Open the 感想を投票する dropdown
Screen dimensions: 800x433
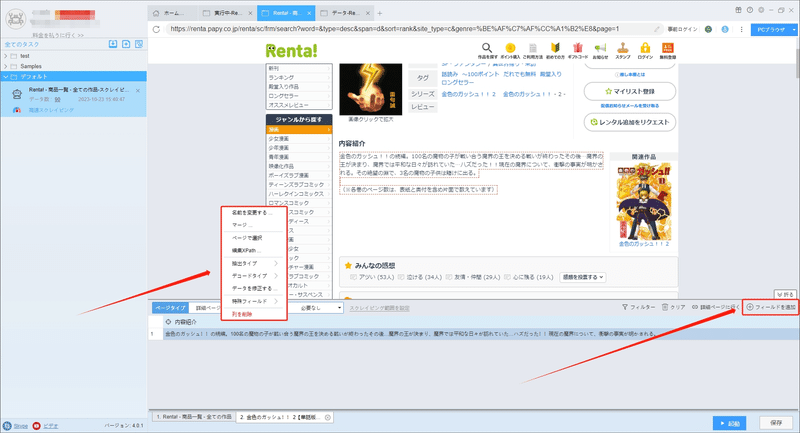point(583,277)
